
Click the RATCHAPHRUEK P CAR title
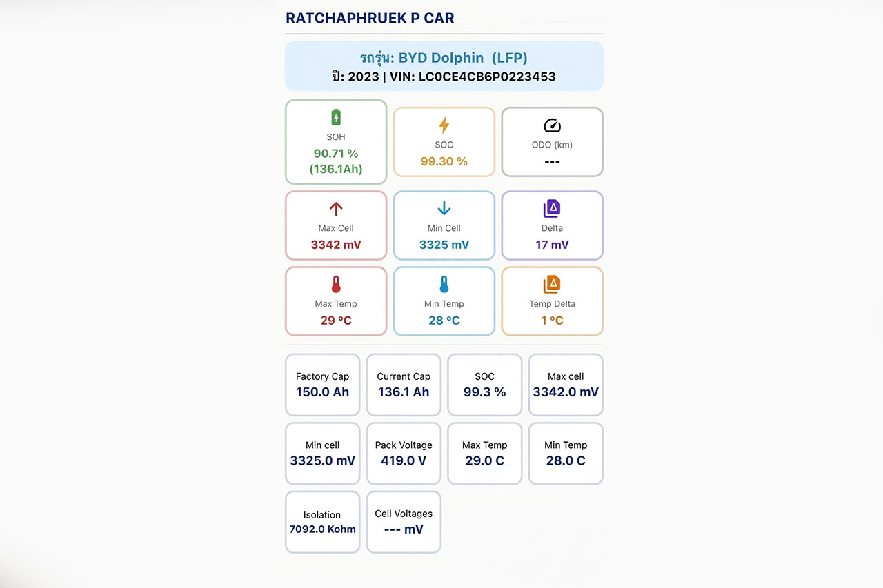(x=370, y=19)
